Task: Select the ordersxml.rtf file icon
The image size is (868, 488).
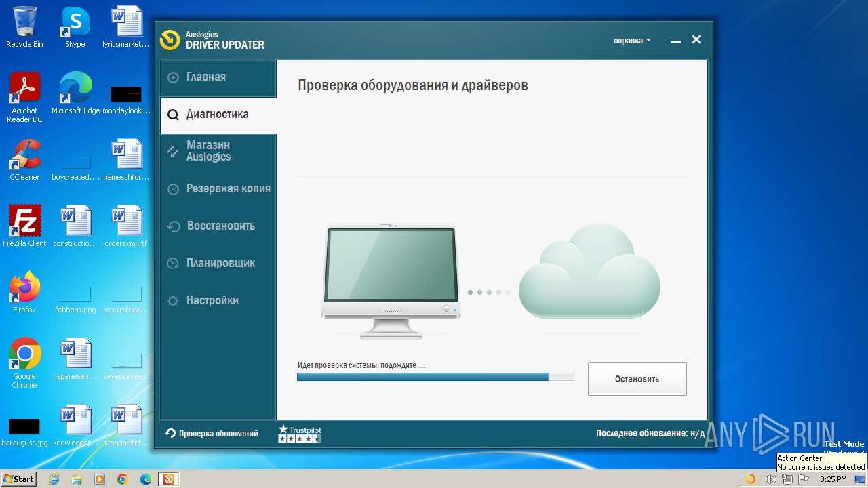Action: click(x=126, y=226)
